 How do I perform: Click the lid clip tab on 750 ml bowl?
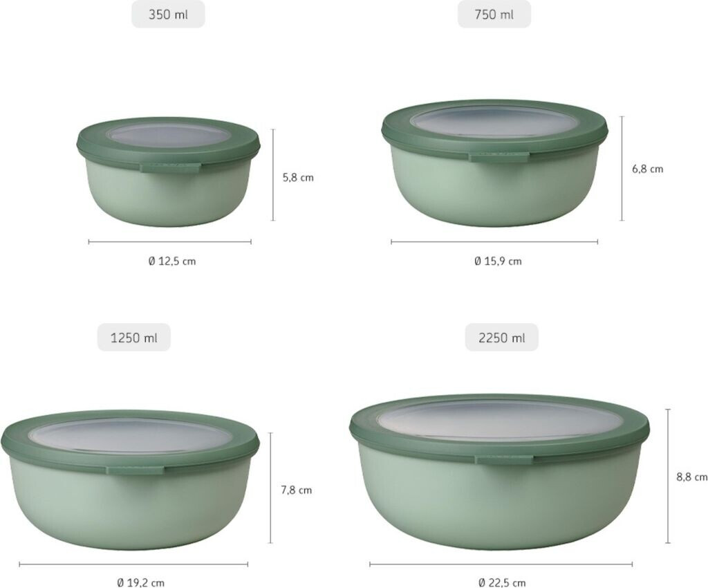point(499,157)
